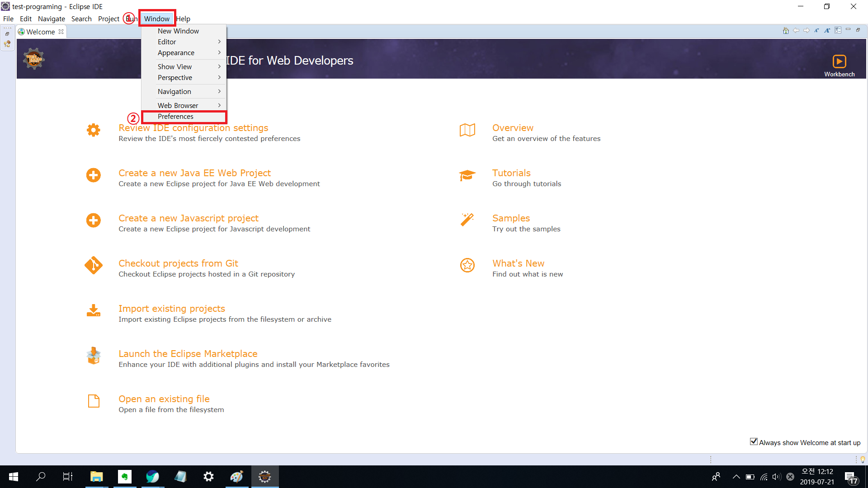This screenshot has height=488, width=868.
Task: Open Notepad from the taskbar
Action: point(181,477)
